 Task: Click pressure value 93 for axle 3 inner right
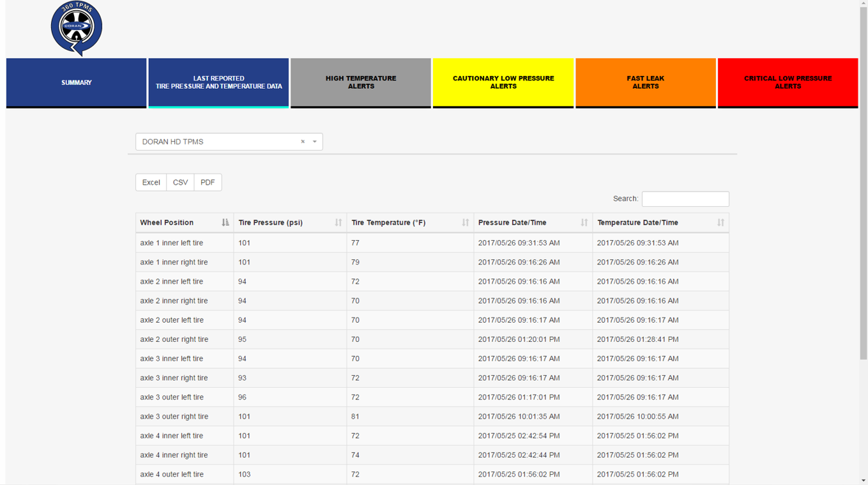(x=242, y=378)
